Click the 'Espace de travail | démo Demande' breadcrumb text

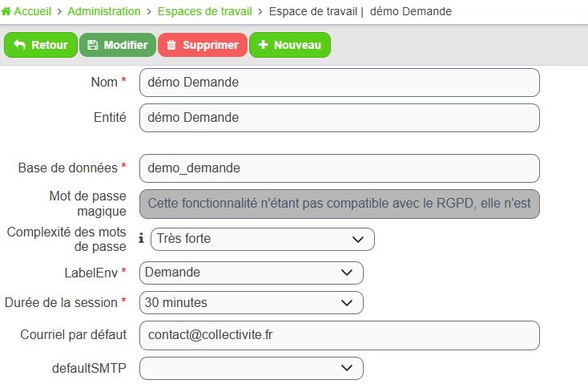tap(360, 12)
